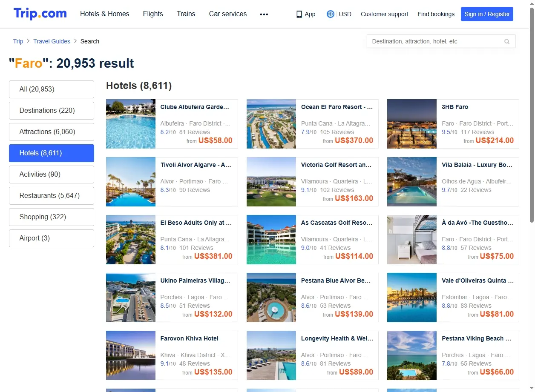Screen dimensions: 535x392
Task: Click the globe language icon
Action: [x=331, y=14]
